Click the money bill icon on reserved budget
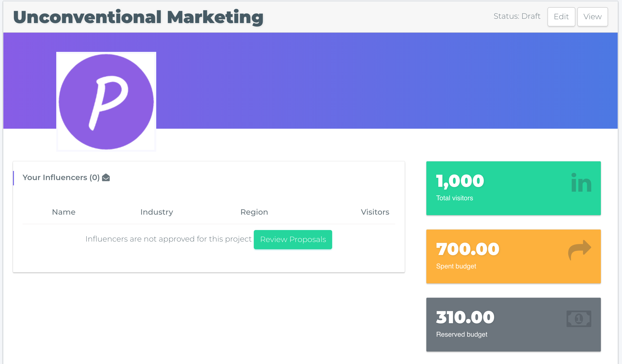The image size is (622, 364). click(578, 319)
